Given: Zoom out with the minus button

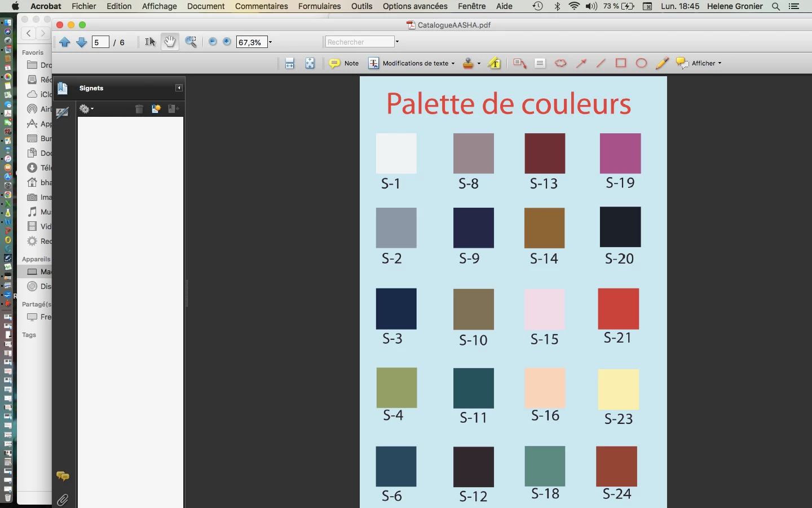Looking at the screenshot, I should [x=213, y=42].
